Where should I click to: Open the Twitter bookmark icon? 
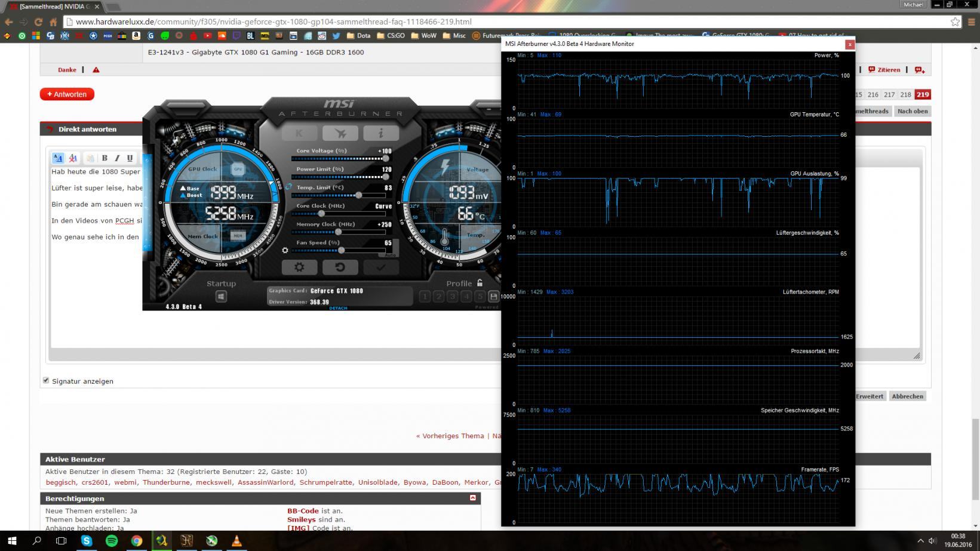(336, 36)
